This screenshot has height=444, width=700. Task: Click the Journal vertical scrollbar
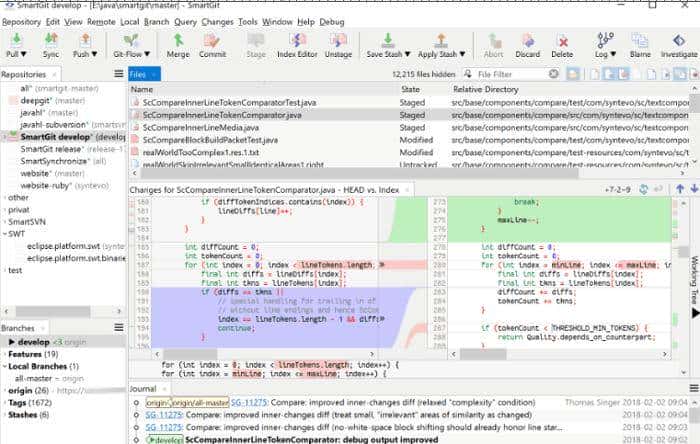[x=694, y=417]
